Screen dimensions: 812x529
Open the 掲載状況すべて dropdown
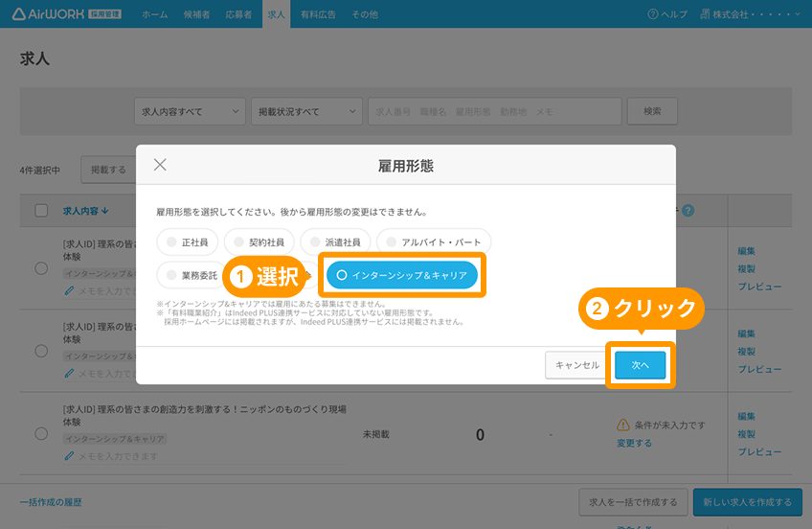point(306,111)
